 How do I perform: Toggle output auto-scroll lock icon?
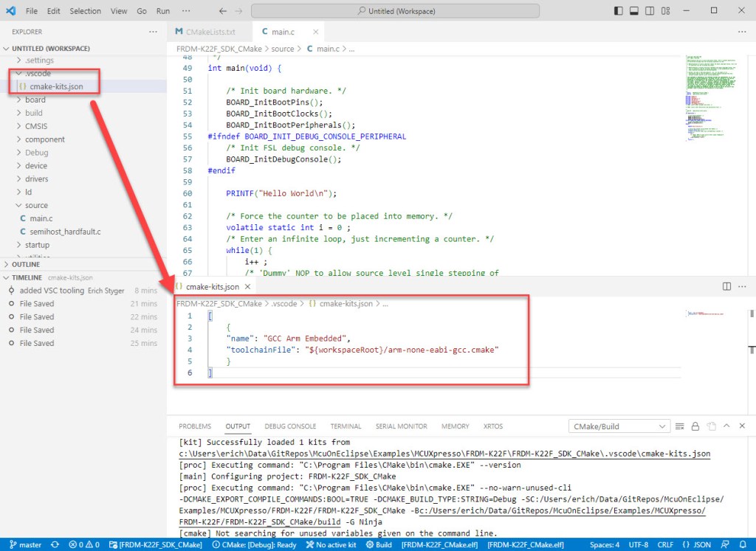(x=695, y=426)
